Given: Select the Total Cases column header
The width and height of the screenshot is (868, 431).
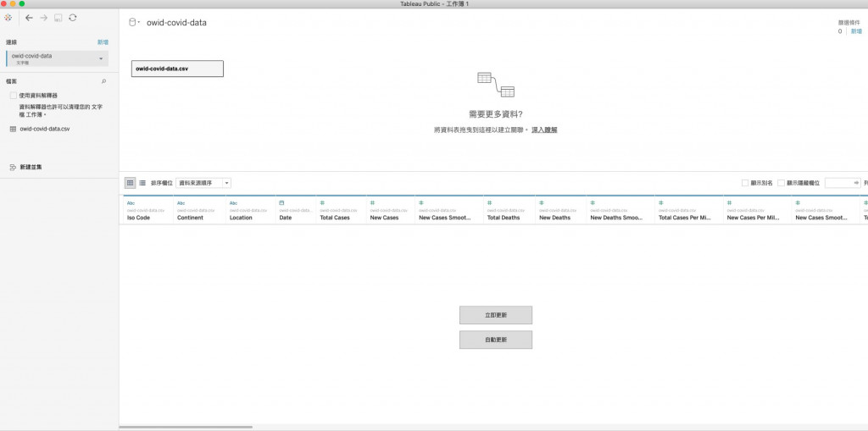Looking at the screenshot, I should coord(341,210).
